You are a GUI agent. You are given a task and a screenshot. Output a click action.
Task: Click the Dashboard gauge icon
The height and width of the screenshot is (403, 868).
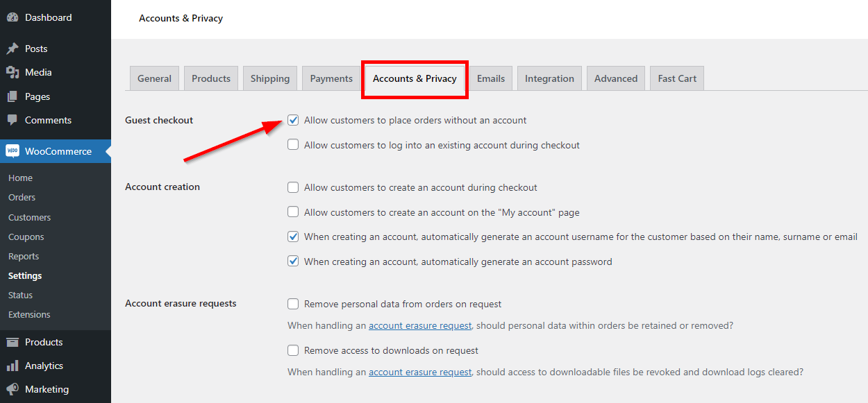point(12,17)
